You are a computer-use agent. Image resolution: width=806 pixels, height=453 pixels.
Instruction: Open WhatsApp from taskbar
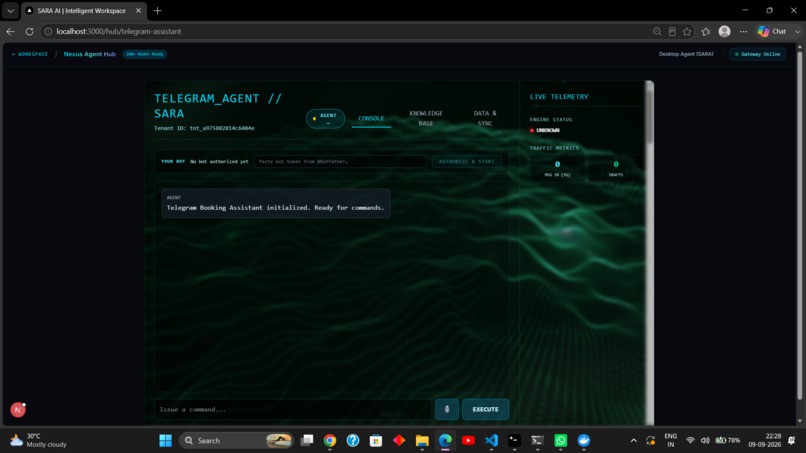point(561,440)
